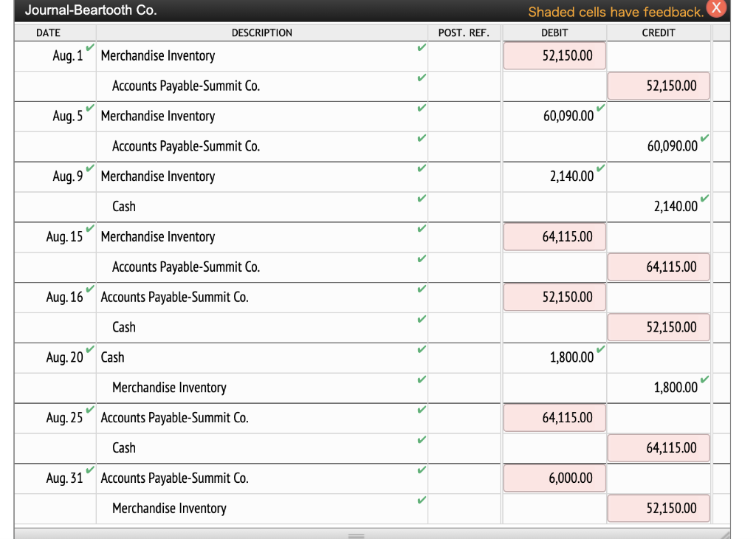Click the Aug. 15 debit 64,115.00 field
Image resolution: width=756 pixels, height=539 pixels.
pos(554,237)
